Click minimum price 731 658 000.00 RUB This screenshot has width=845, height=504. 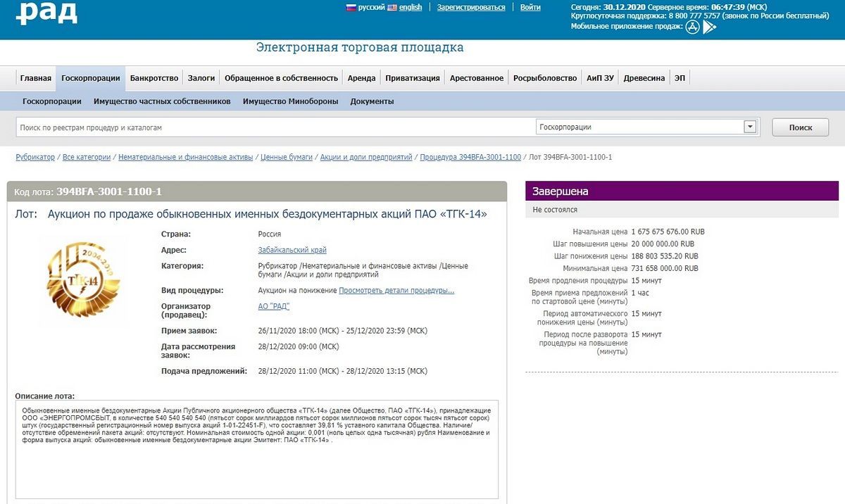pos(665,268)
